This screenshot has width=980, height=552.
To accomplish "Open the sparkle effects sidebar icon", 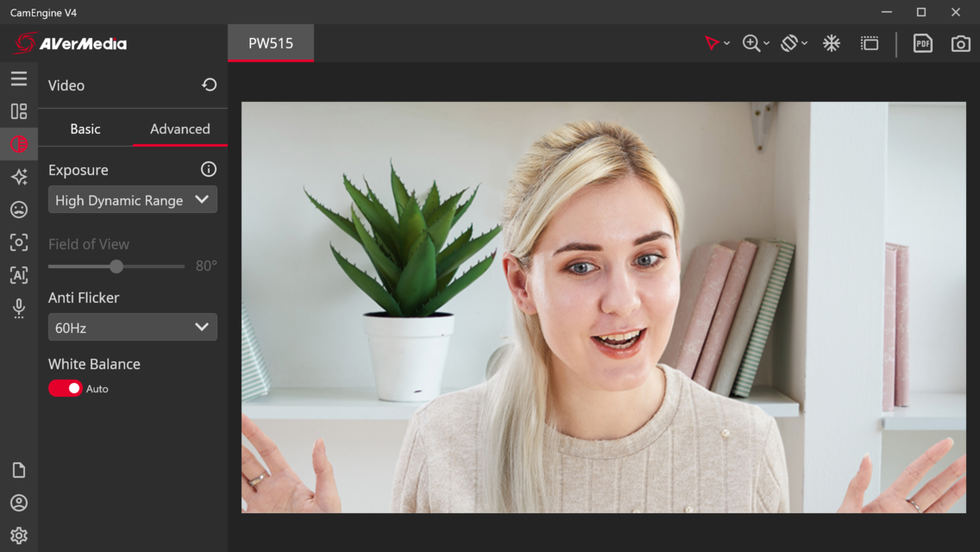I will (x=19, y=177).
